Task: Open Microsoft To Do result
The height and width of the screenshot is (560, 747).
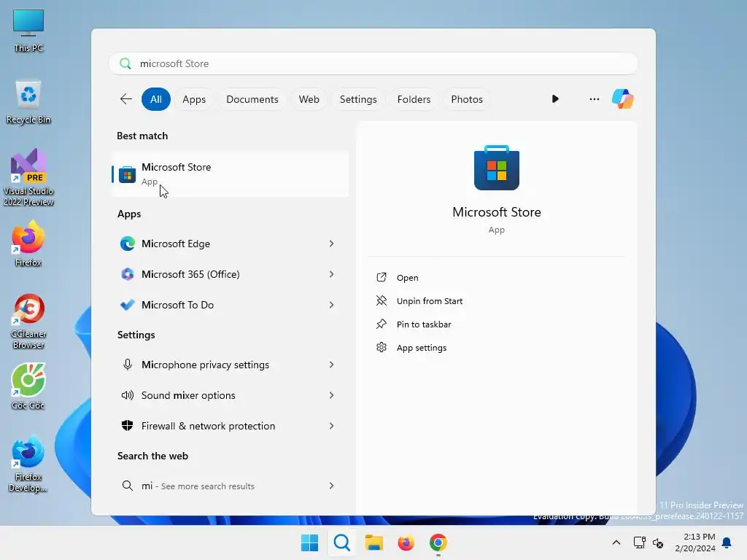Action: point(230,305)
